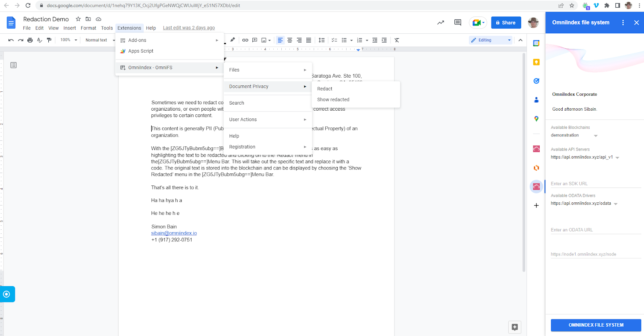Collapse the menus with the chevron arrow
This screenshot has height=336, width=644.
click(520, 40)
